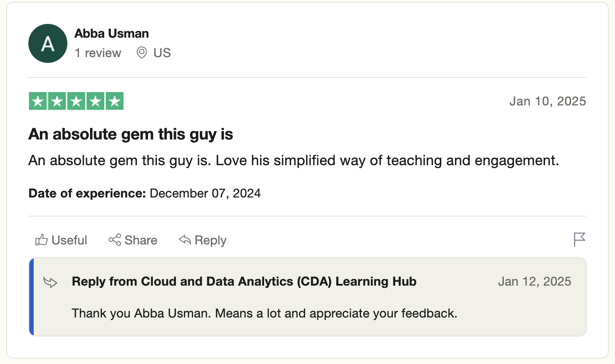Screen dimensions: 615x364
Task: Click the "US" country label
Action: (x=162, y=53)
